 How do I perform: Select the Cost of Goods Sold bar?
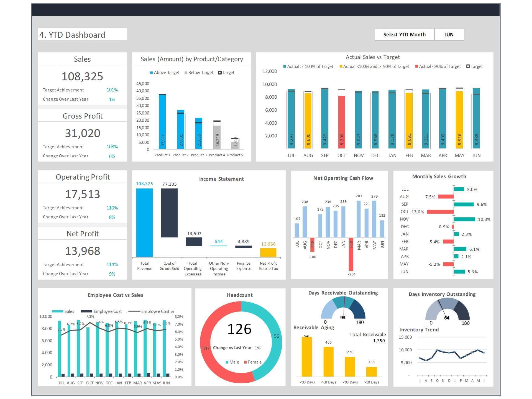[x=169, y=213]
